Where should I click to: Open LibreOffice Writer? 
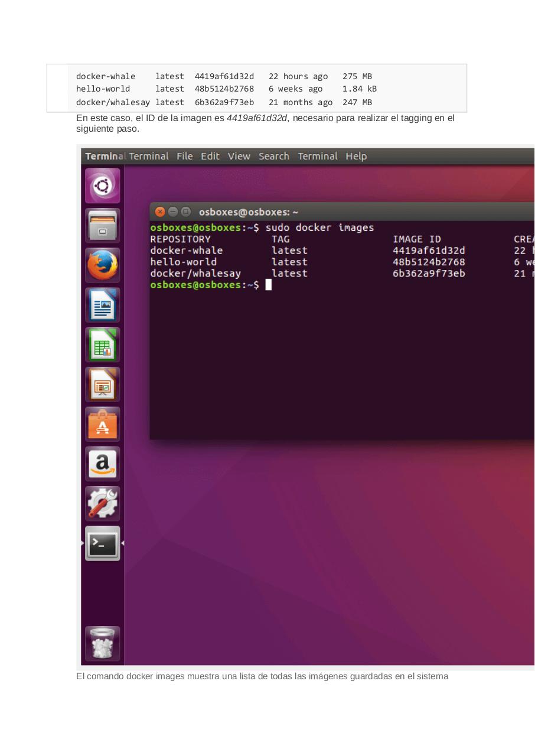[x=102, y=305]
